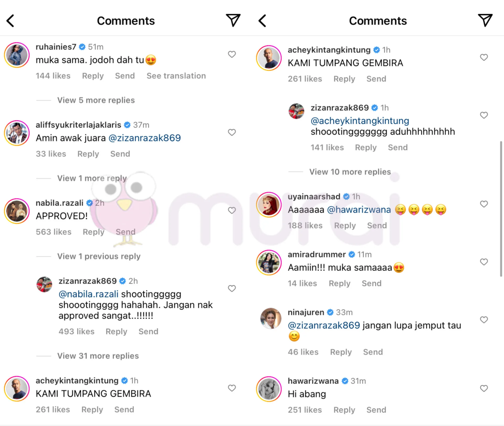Send amiradrummer's comment

[x=371, y=283]
